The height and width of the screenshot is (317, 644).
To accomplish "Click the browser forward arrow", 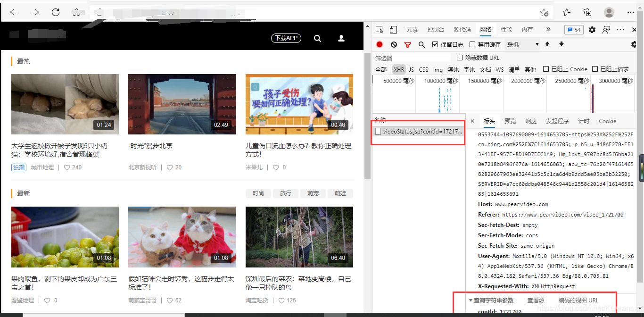I will coord(35,12).
